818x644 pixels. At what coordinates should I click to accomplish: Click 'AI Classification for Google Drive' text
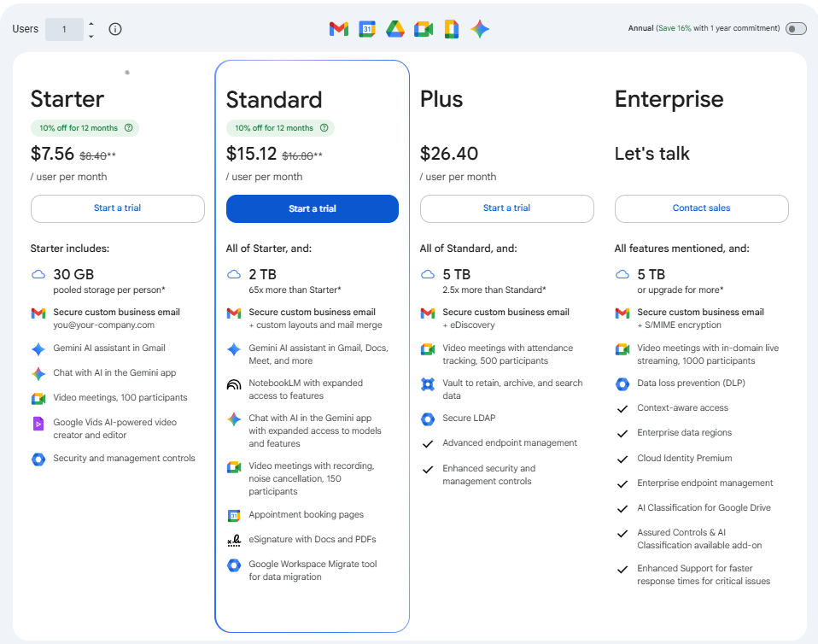[704, 508]
